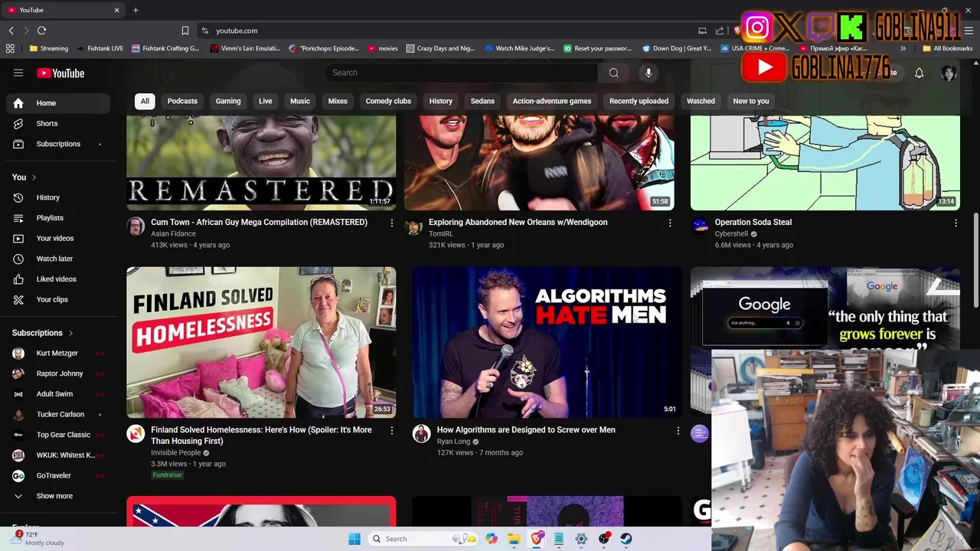Open How Algorithms are Designed to Screw over Men title
The width and height of the screenshot is (980, 551).
click(x=526, y=430)
